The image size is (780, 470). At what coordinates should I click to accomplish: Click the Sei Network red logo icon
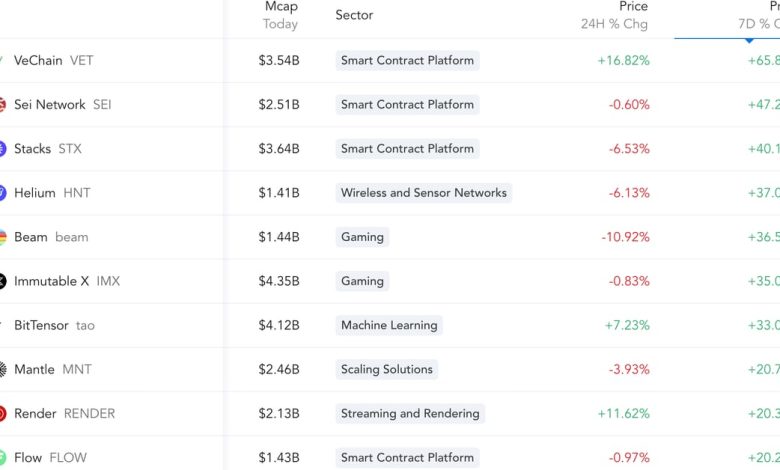2,105
